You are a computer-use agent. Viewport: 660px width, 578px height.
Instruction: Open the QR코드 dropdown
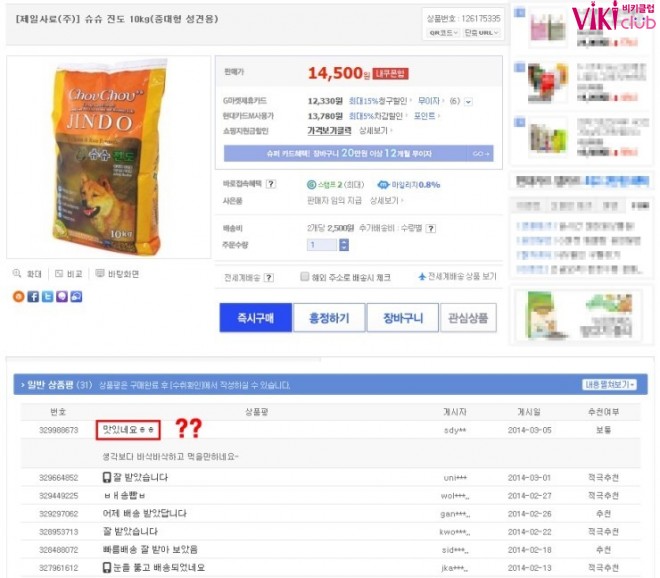click(x=443, y=32)
